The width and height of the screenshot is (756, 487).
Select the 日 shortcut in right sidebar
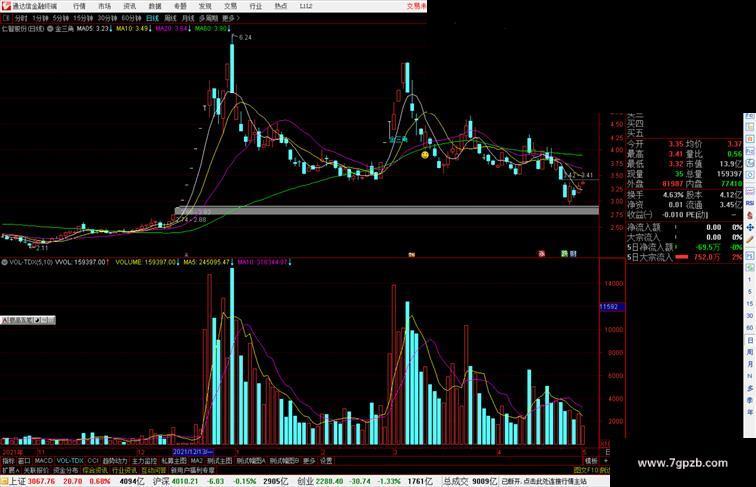[750, 340]
